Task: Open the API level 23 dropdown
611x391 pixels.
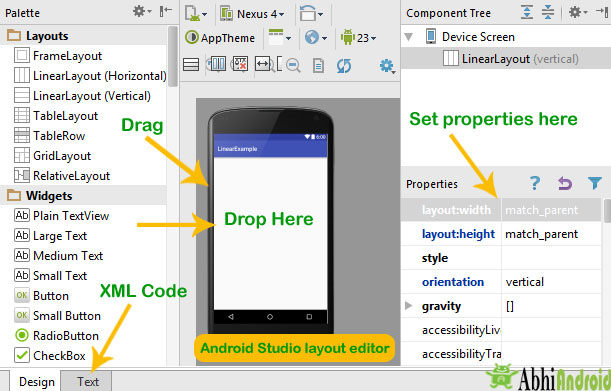Action: point(358,38)
